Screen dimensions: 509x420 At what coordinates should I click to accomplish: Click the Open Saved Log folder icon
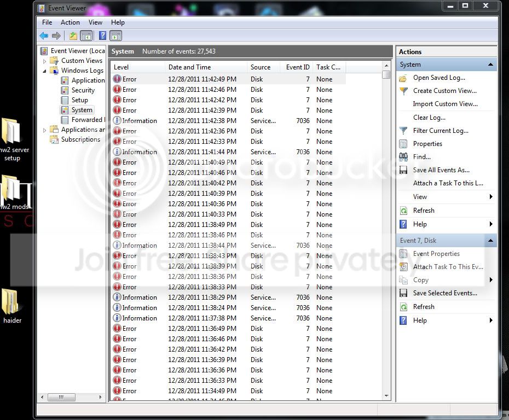point(403,78)
